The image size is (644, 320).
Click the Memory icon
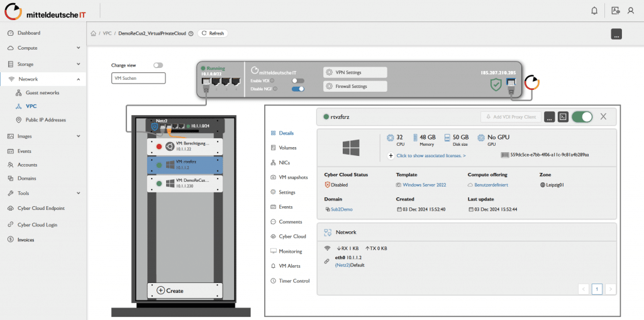pos(414,138)
